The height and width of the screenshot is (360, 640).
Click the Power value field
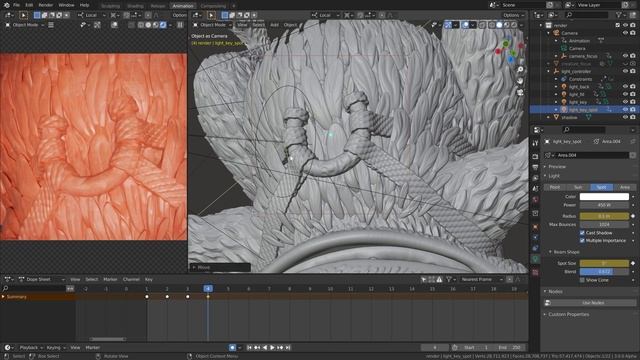(604, 205)
